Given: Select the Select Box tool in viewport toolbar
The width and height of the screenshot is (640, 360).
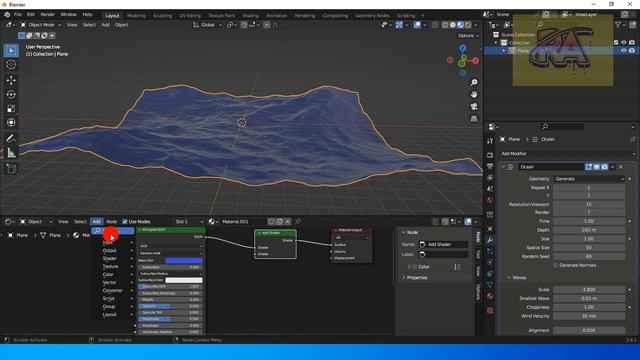Looking at the screenshot, I should pyautogui.click(x=11, y=51).
